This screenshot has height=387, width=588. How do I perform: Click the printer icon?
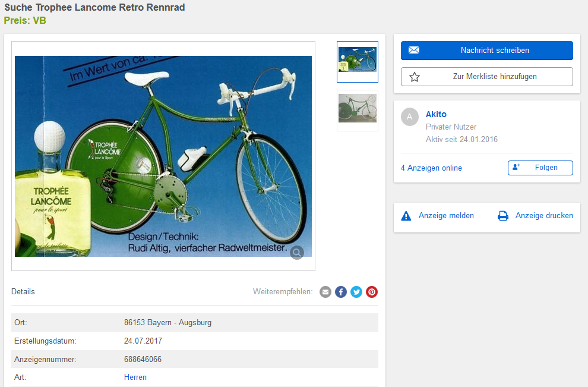[x=503, y=216]
